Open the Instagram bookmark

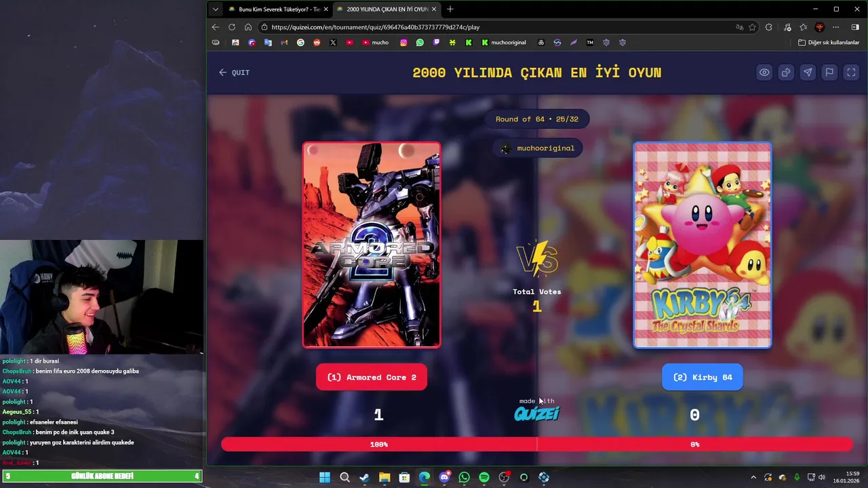(x=403, y=43)
